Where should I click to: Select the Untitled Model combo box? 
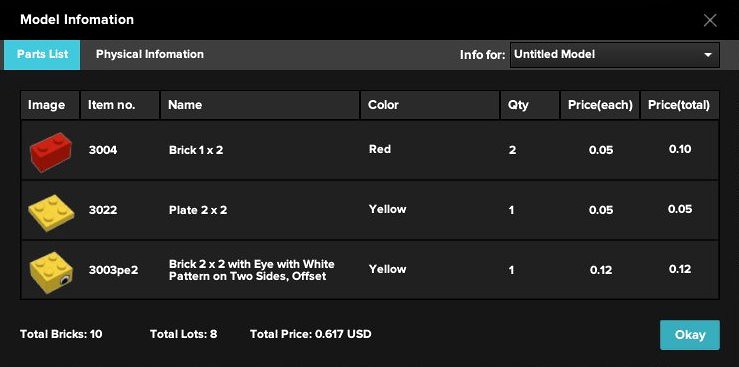pos(615,55)
